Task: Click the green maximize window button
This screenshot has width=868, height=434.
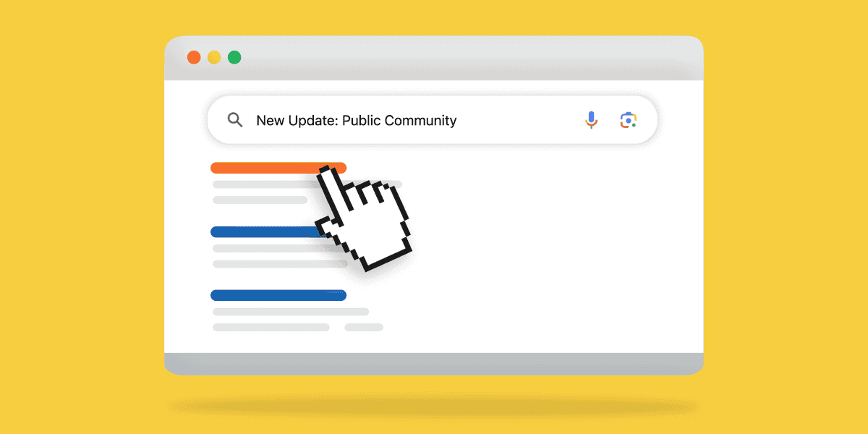Action: tap(234, 57)
